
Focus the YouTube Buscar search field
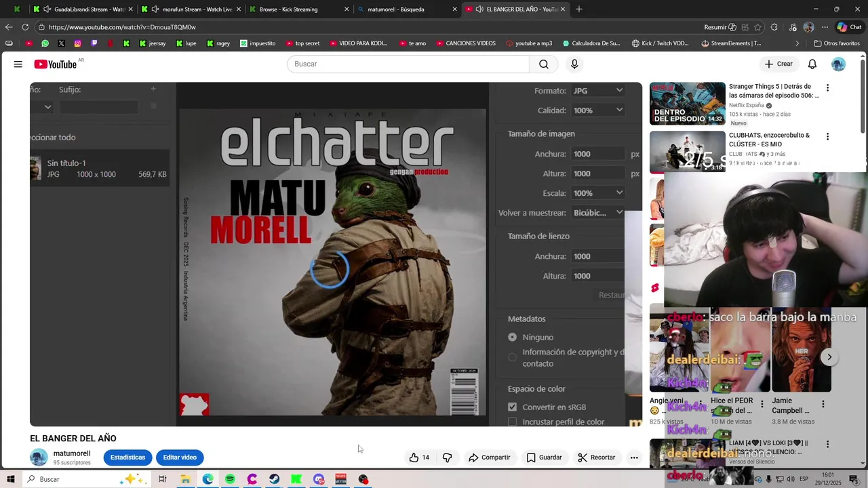pyautogui.click(x=408, y=64)
